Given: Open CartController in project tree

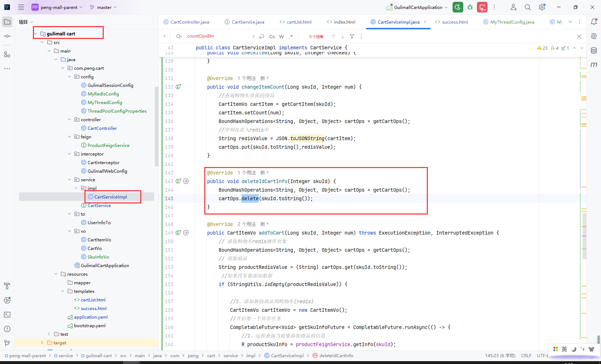Looking at the screenshot, I should [x=102, y=128].
